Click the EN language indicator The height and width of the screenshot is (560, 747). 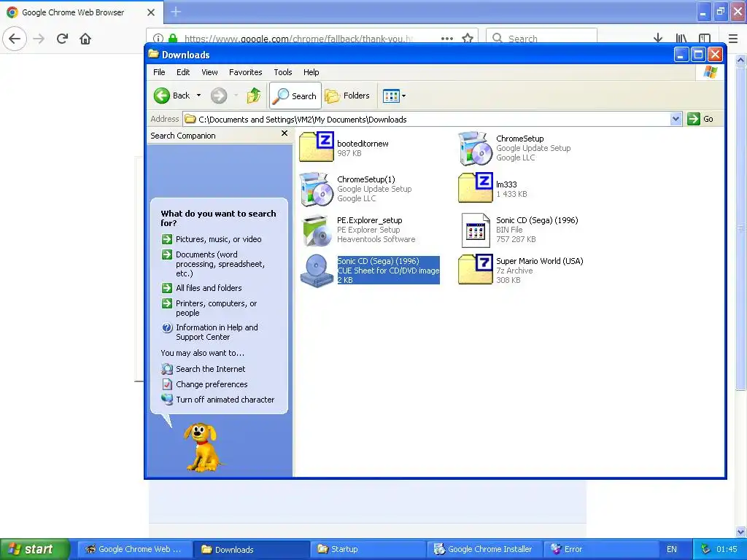coord(672,549)
